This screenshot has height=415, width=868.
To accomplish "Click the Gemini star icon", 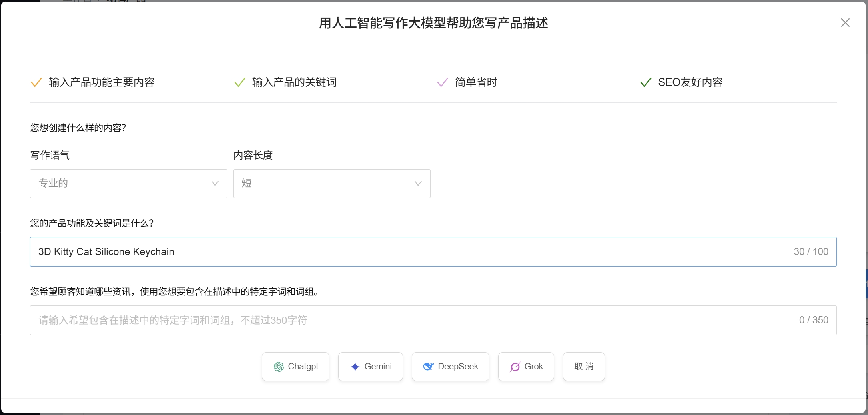I will click(x=355, y=366).
